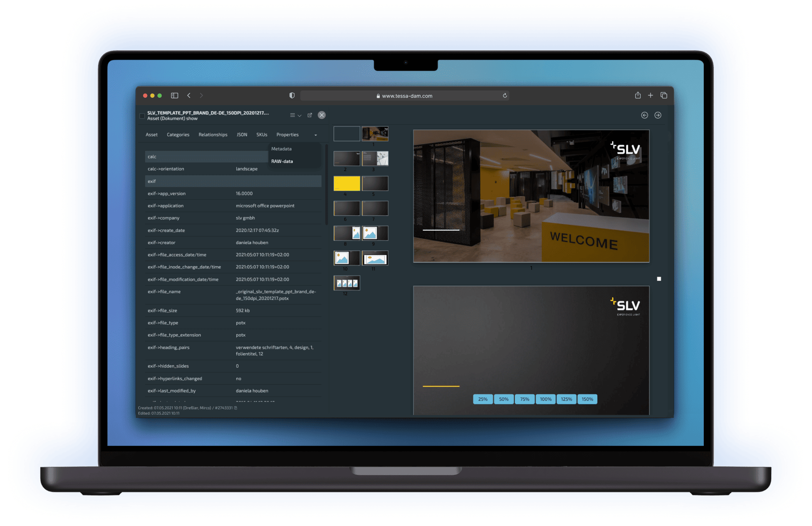
Task: Set preview zoom to 150%
Action: 587,399
